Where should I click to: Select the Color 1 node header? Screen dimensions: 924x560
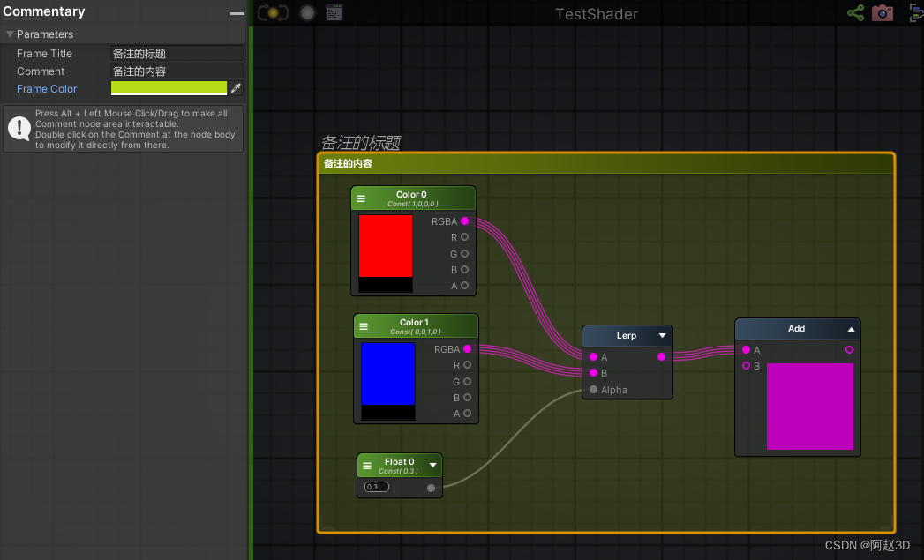(416, 326)
